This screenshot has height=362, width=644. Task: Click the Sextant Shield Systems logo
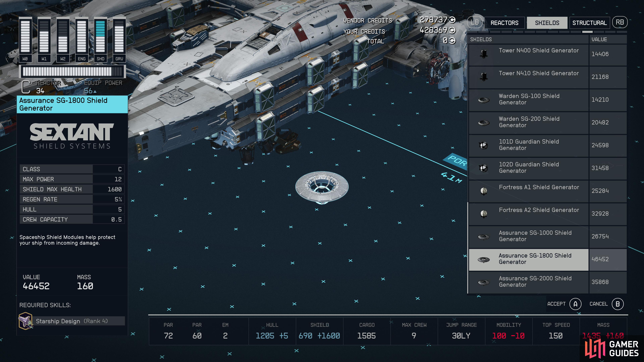tap(72, 136)
